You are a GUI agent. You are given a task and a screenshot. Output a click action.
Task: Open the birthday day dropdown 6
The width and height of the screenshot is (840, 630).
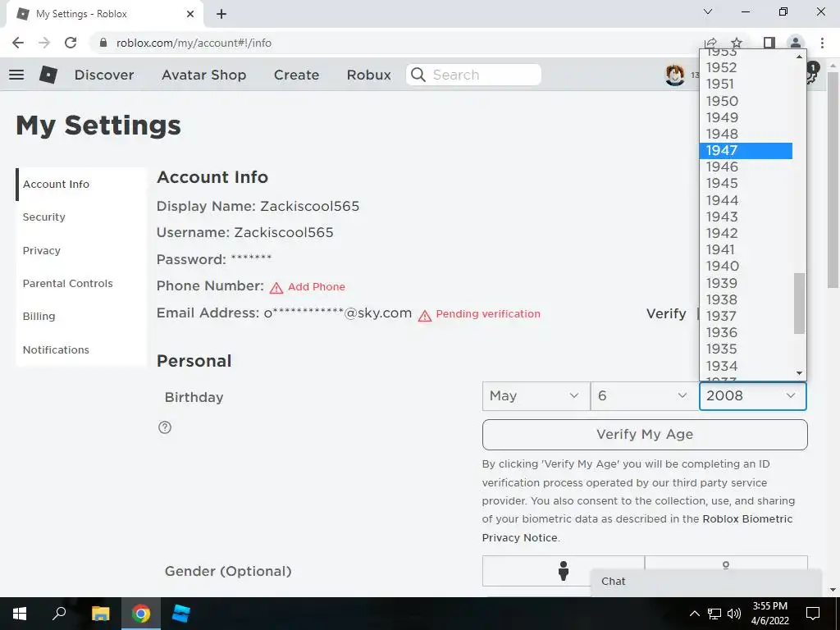pyautogui.click(x=645, y=396)
